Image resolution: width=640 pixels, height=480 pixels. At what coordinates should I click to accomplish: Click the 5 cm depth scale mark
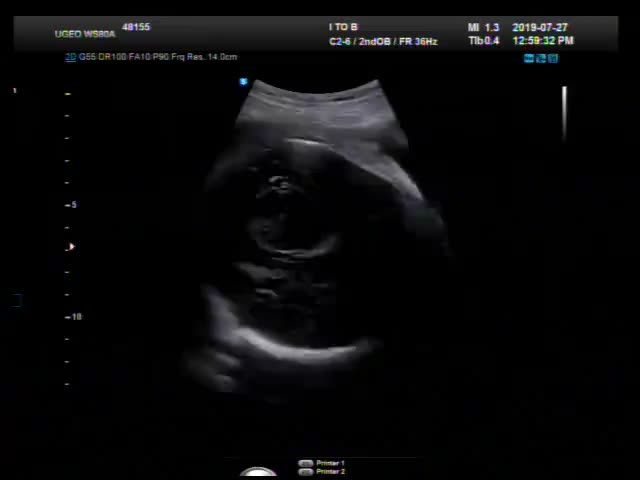point(72,205)
